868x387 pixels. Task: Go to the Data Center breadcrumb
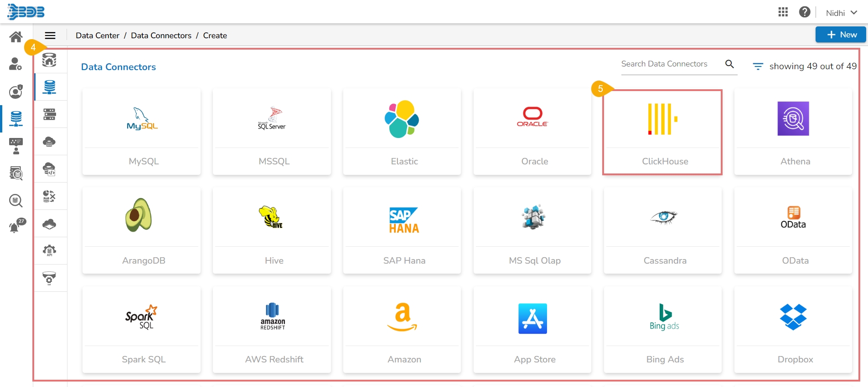click(x=98, y=36)
